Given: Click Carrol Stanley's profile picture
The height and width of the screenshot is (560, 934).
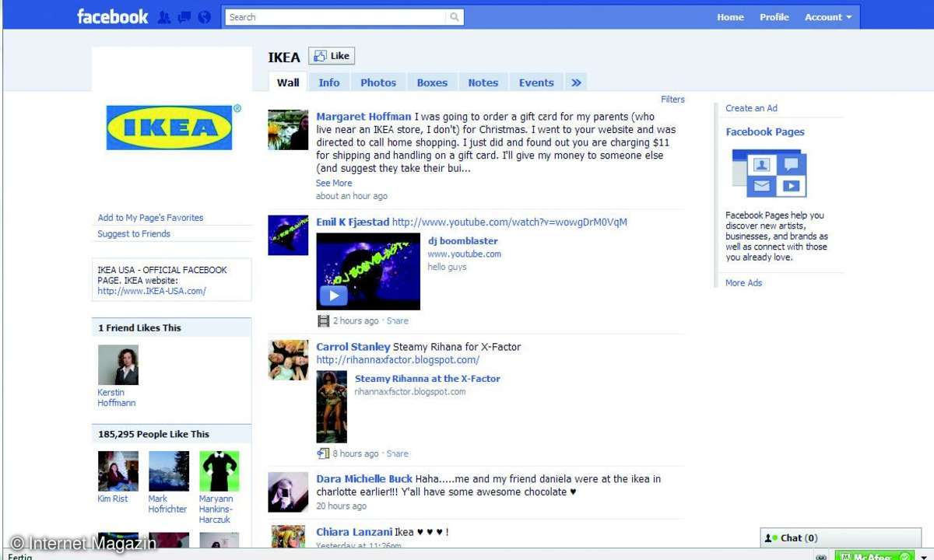Looking at the screenshot, I should pos(288,360).
